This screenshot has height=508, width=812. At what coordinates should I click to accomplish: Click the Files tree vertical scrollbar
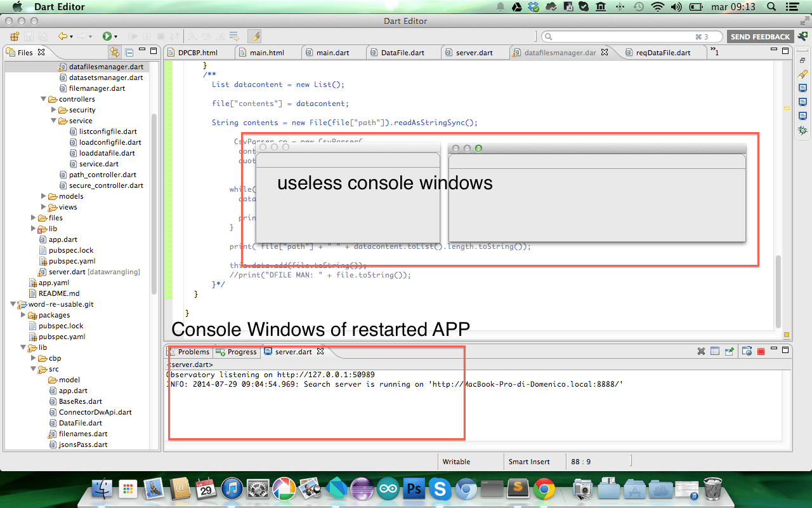(x=154, y=203)
